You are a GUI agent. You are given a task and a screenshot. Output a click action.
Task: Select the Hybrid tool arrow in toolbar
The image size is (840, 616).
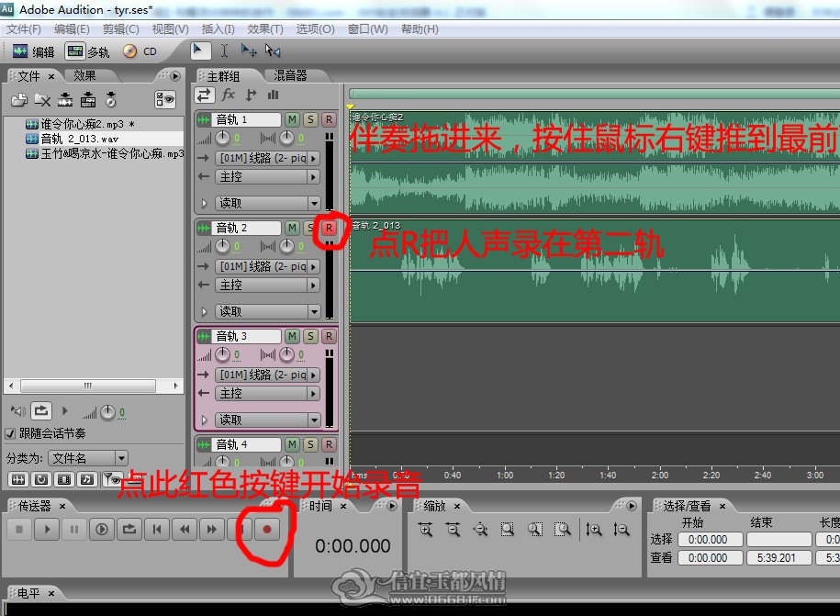point(200,50)
